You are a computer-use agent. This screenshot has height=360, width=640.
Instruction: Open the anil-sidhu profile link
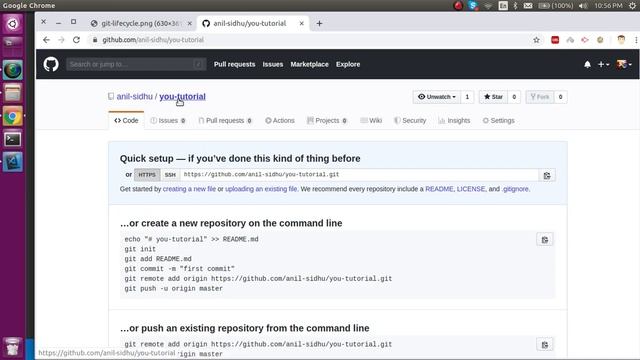coord(134,97)
